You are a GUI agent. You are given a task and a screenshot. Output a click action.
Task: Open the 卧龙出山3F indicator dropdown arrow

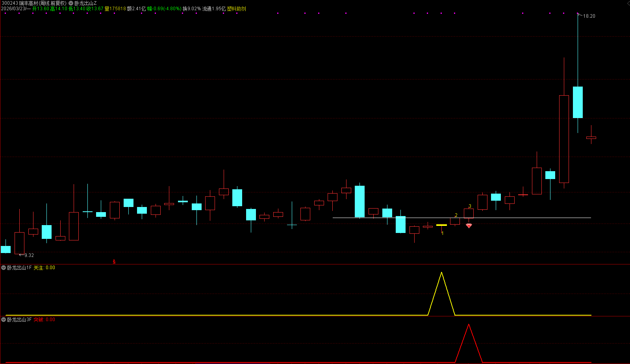click(4, 320)
